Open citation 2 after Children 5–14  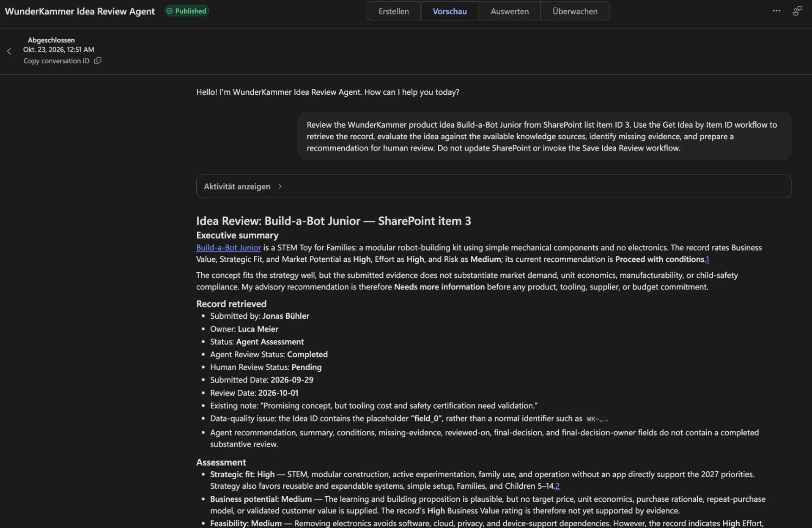(557, 486)
